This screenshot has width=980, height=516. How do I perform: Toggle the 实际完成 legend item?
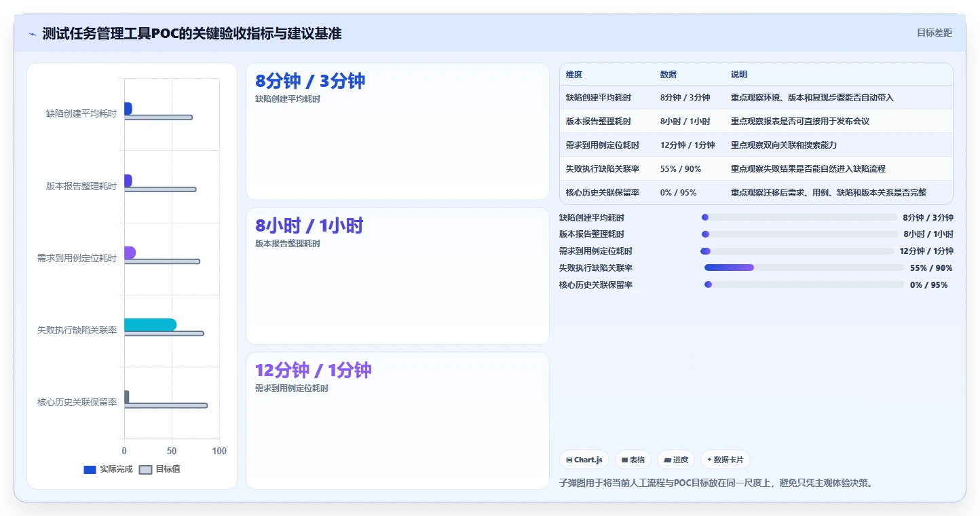pos(108,469)
